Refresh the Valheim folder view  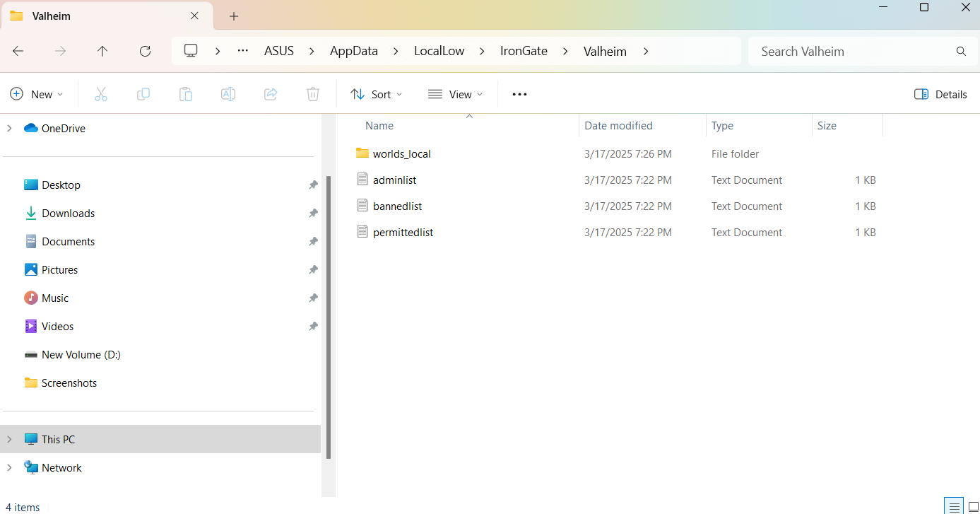pyautogui.click(x=145, y=50)
